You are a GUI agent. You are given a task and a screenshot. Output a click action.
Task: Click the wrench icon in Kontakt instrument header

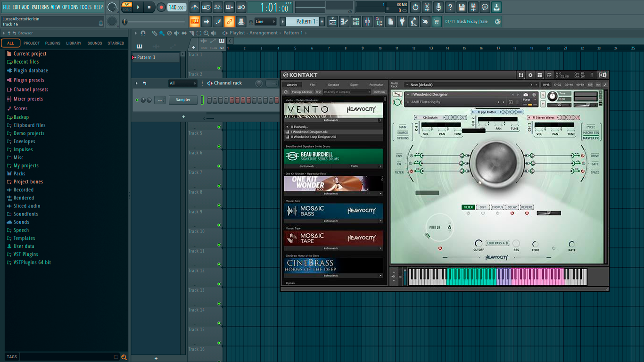tap(397, 94)
